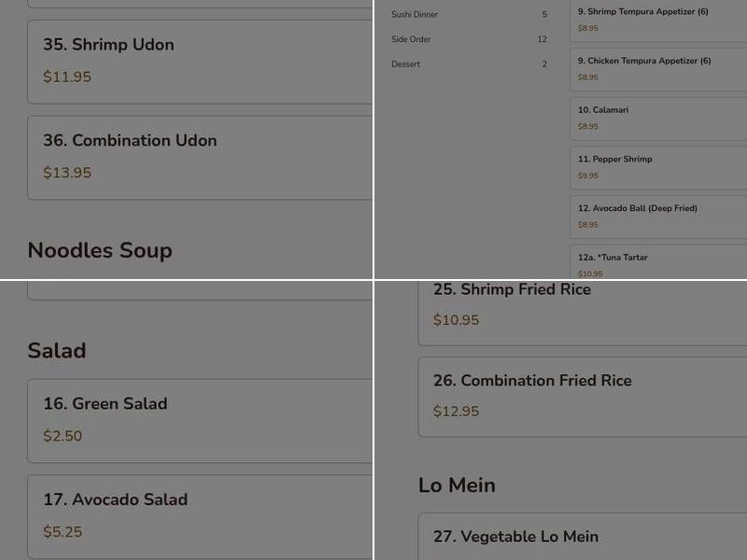747x560 pixels.
Task: Open the Shrimp Tempura Appetizer item
Action: click(643, 12)
